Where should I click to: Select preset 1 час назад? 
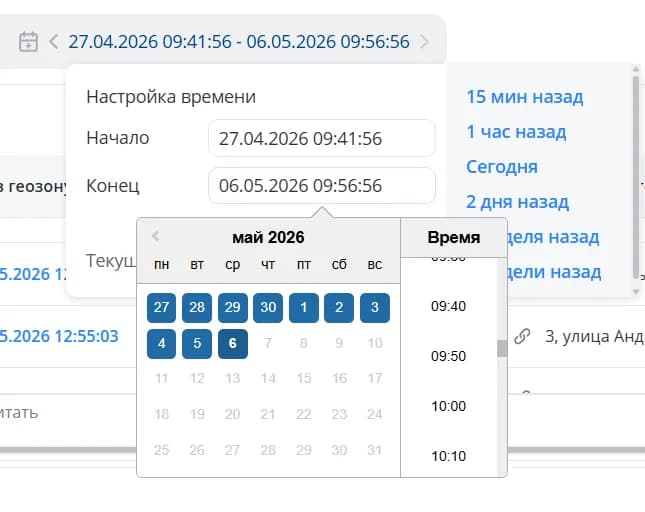click(x=516, y=132)
